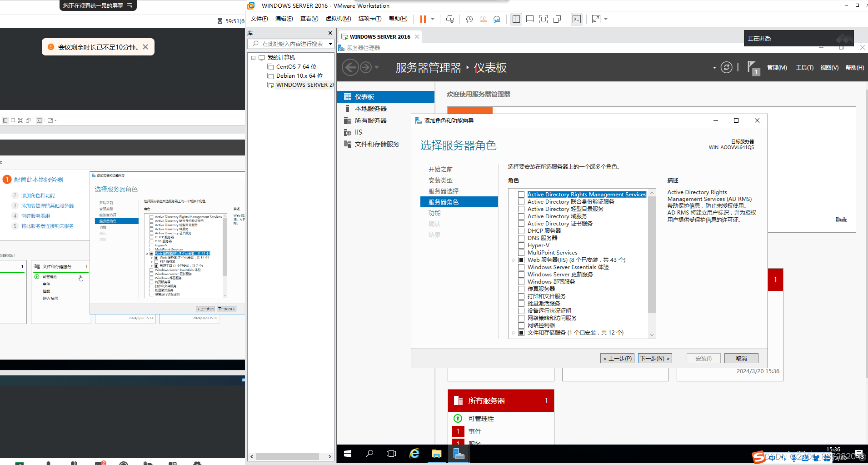This screenshot has height=465, width=868.
Task: Click the notifications flag icon in Server Manager
Action: [x=753, y=68]
